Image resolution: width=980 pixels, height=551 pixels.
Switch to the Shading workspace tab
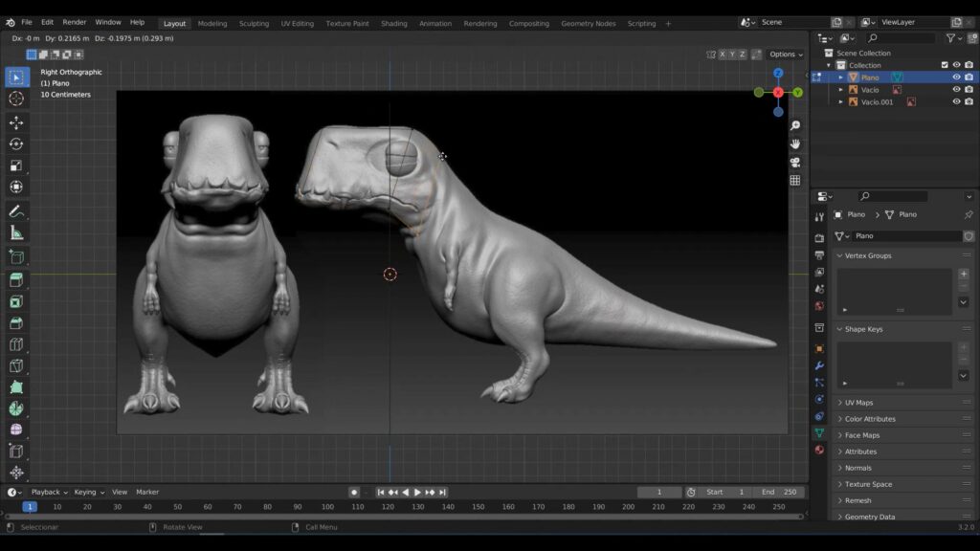click(x=393, y=23)
